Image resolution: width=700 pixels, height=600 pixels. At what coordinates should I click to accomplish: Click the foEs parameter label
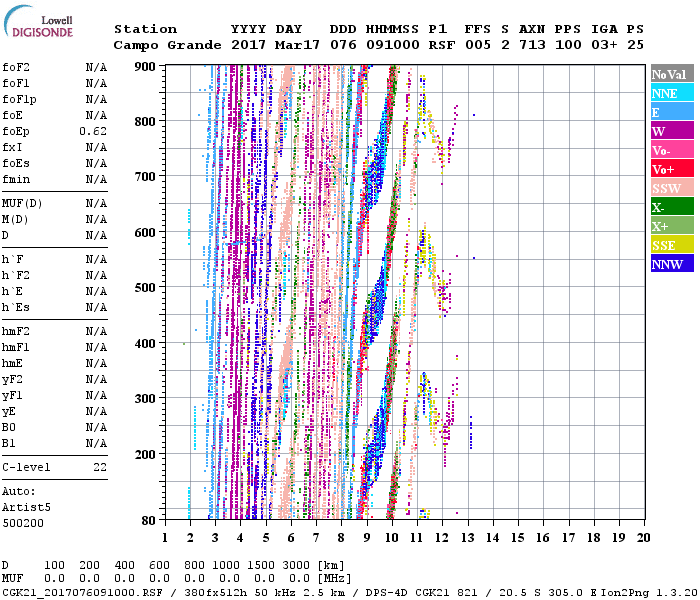tap(16, 163)
